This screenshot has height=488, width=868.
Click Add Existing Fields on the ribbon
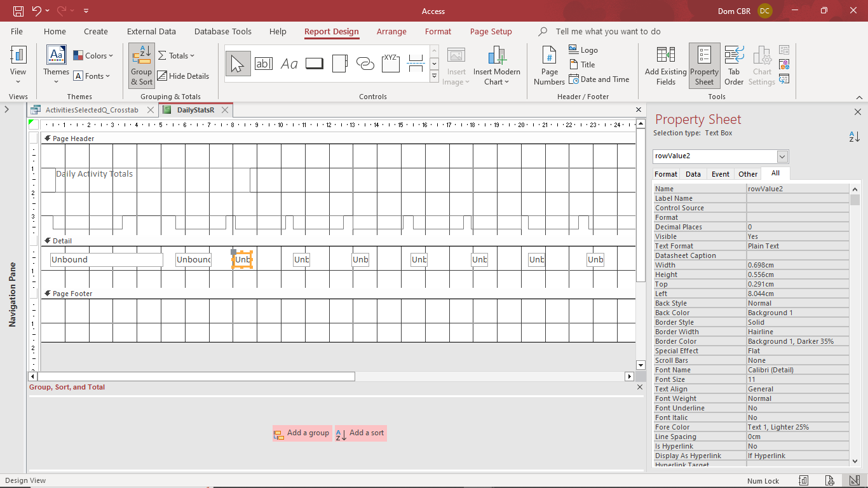tap(665, 65)
